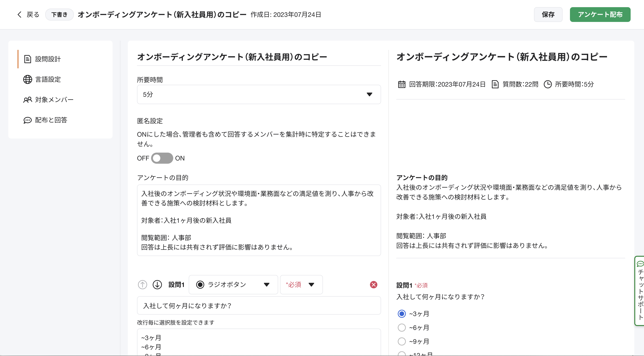644x356 pixels.
Task: Click the 下書き status badge
Action: pyautogui.click(x=59, y=15)
